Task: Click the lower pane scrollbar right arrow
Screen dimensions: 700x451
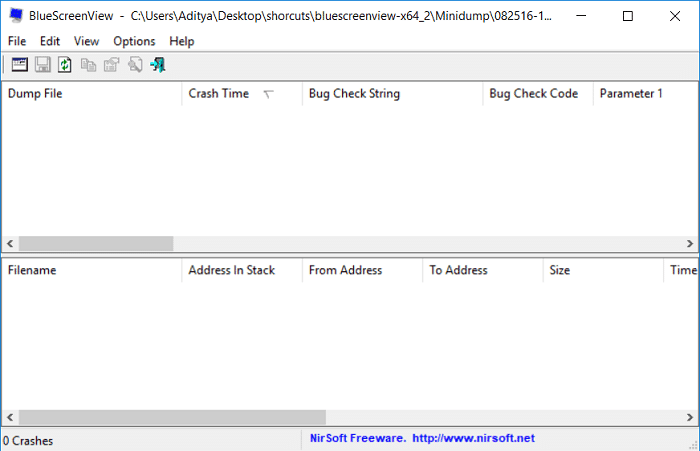Action: (x=690, y=418)
